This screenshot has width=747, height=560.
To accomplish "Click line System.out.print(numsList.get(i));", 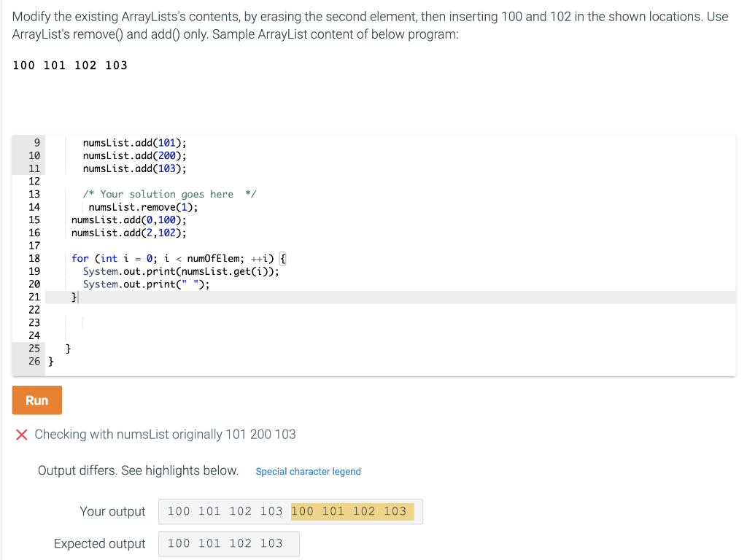I will coord(181,271).
